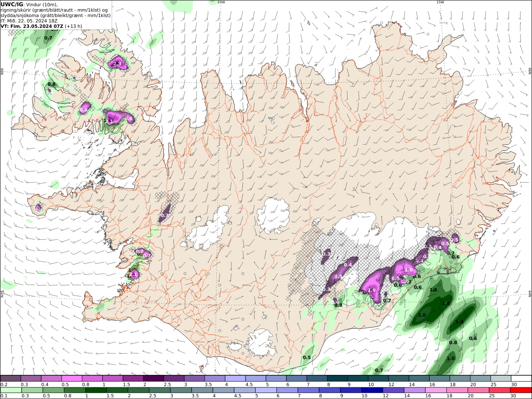Pick the palest green rain swatch between 0.1 and 0.3
Screen dimensions: 532x399
click(x=11, y=390)
